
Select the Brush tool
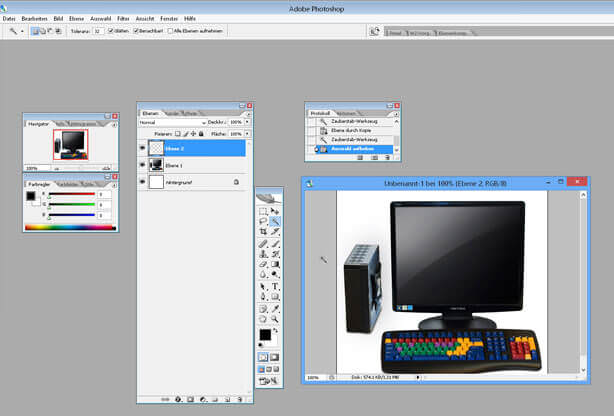(275, 244)
